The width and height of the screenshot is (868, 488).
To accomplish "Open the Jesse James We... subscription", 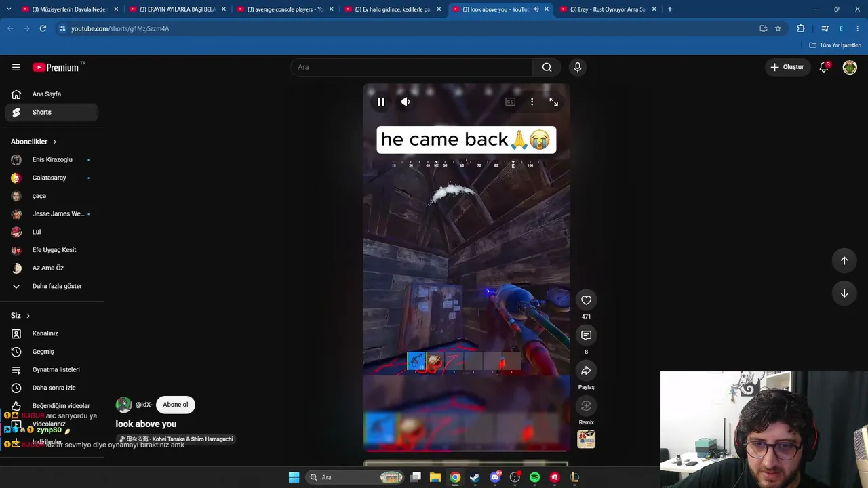I will (x=52, y=214).
